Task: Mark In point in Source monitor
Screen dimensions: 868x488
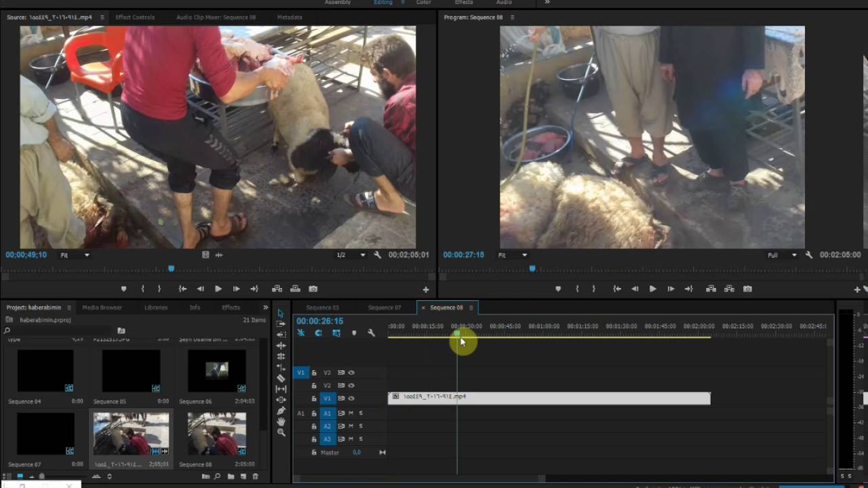Action: [142, 289]
